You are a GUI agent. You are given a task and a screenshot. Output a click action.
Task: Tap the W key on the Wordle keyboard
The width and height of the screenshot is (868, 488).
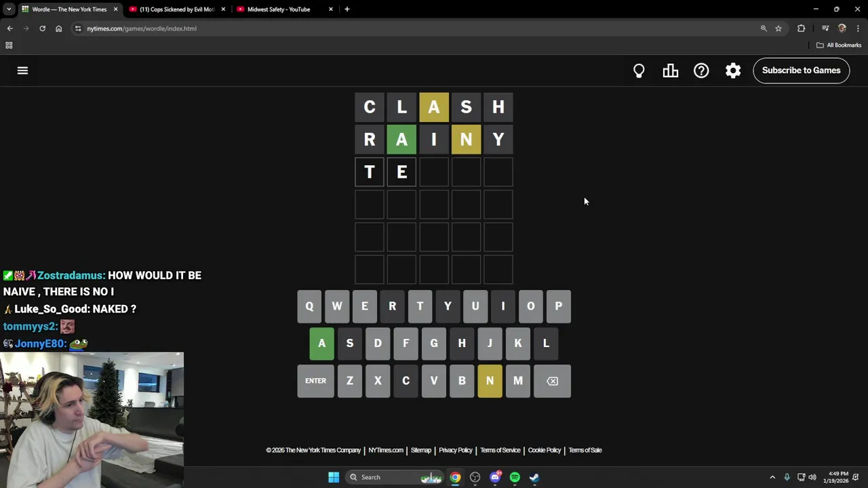point(337,306)
